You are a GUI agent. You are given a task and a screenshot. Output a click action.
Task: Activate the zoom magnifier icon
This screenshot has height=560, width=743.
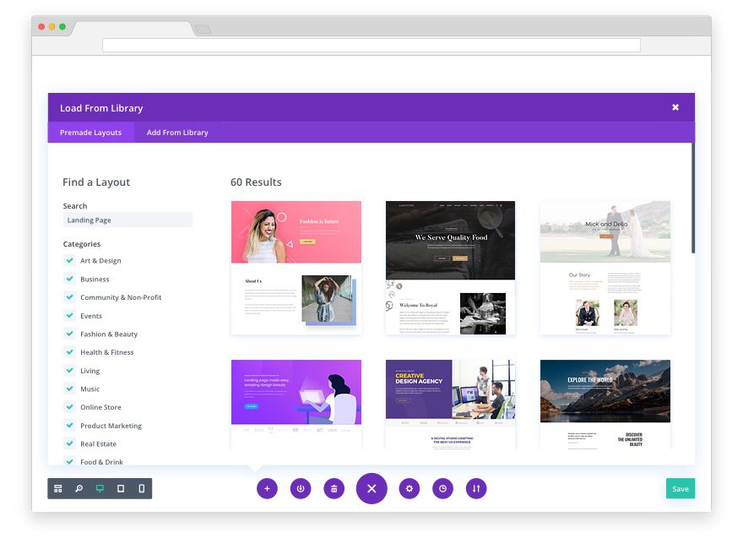coord(79,488)
